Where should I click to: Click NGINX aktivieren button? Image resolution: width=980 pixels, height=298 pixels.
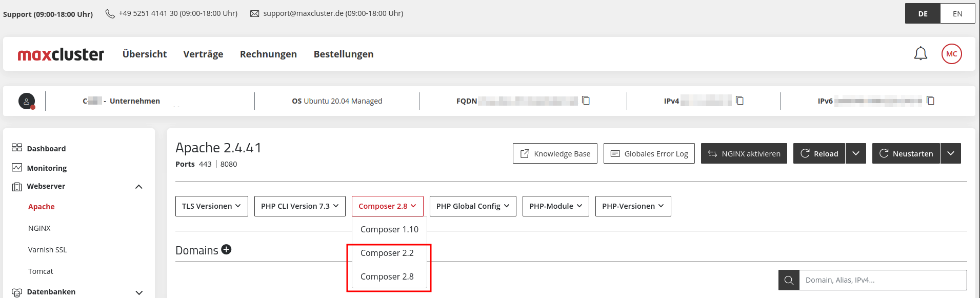click(744, 153)
